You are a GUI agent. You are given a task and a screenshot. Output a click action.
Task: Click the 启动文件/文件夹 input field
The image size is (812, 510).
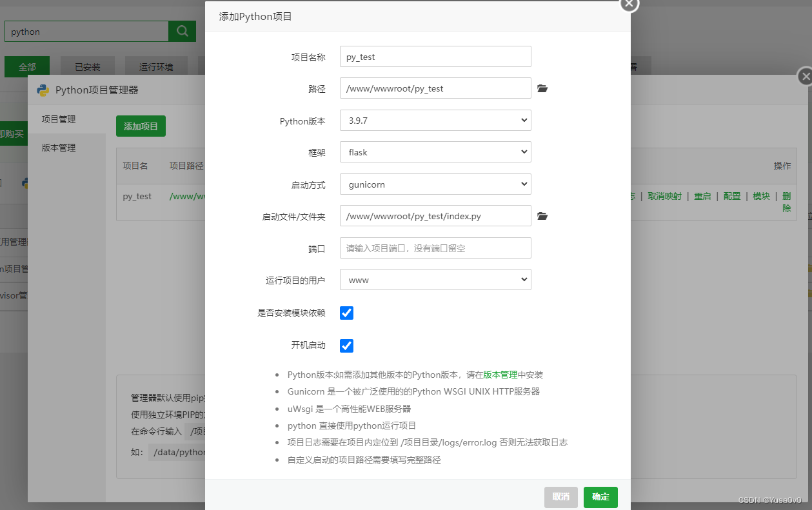tap(435, 216)
